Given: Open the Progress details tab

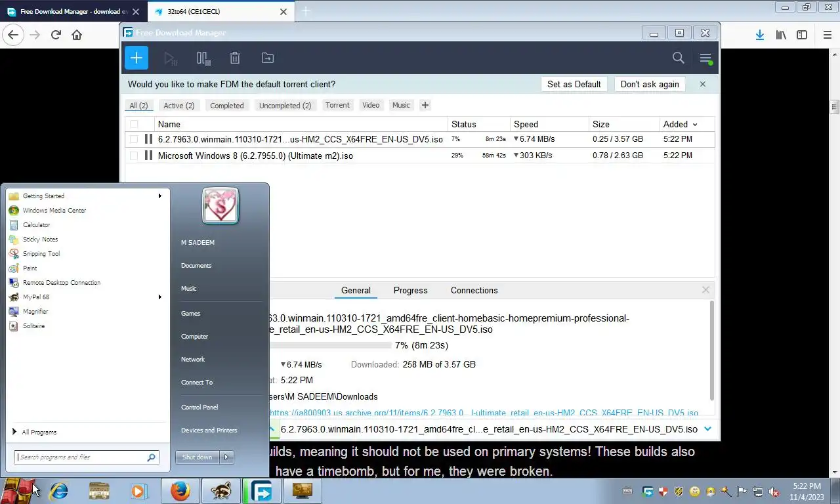Looking at the screenshot, I should (x=410, y=290).
